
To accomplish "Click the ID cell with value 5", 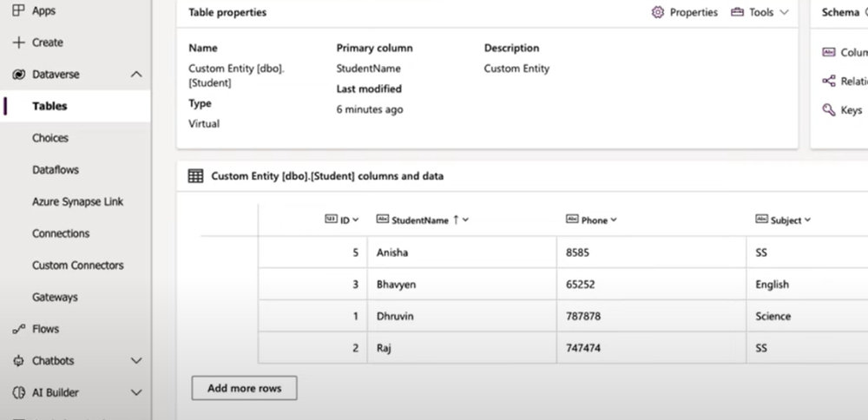I will tap(312, 253).
